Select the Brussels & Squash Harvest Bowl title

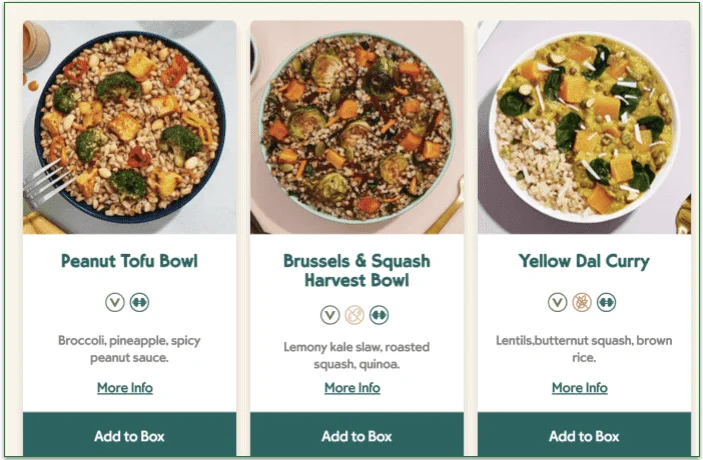[356, 271]
